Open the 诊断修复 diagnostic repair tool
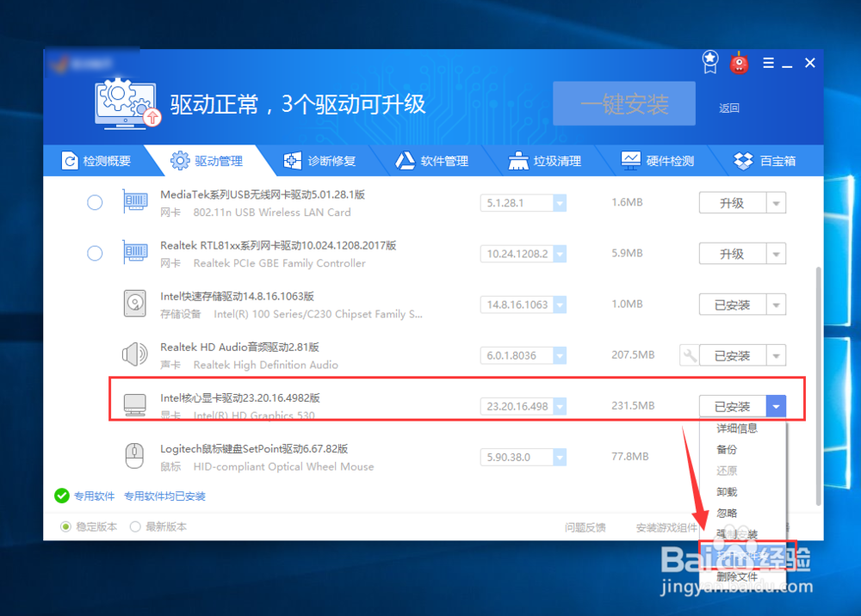The width and height of the screenshot is (861, 616). [322, 160]
